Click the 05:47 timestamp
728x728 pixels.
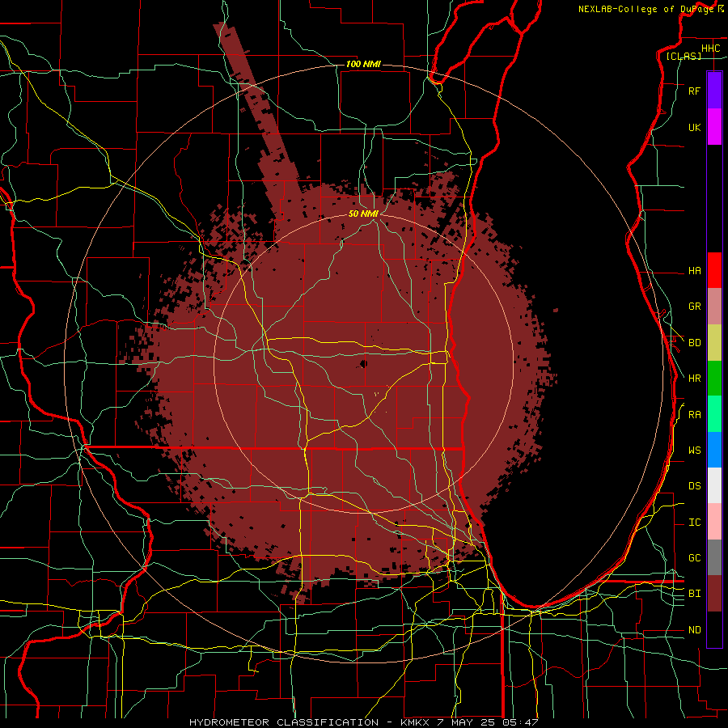(520, 722)
